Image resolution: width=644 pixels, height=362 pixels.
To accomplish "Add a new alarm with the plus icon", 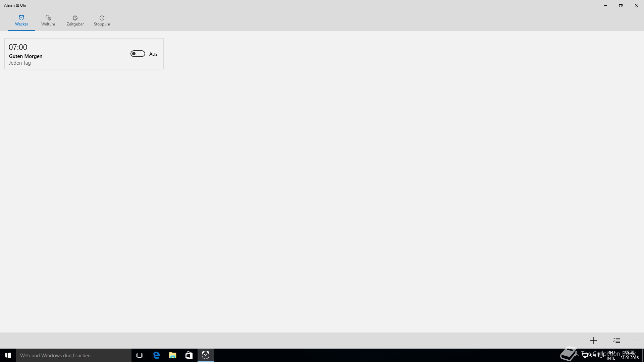I will coord(594,341).
